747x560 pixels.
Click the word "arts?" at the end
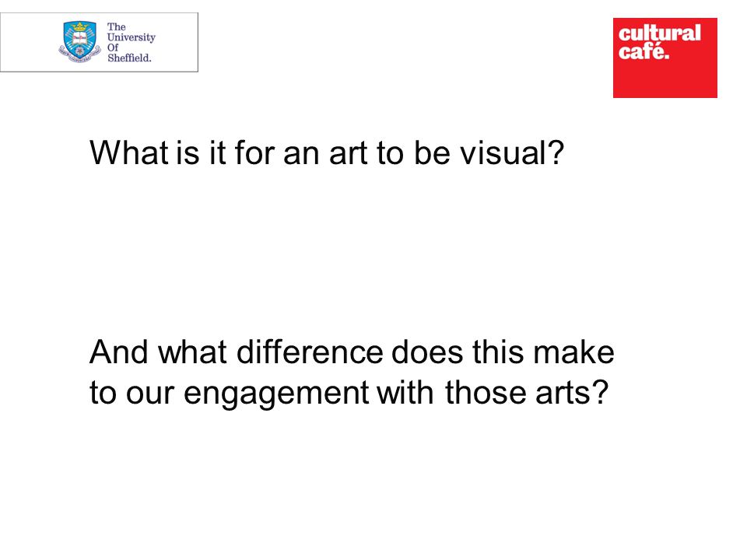coord(572,393)
